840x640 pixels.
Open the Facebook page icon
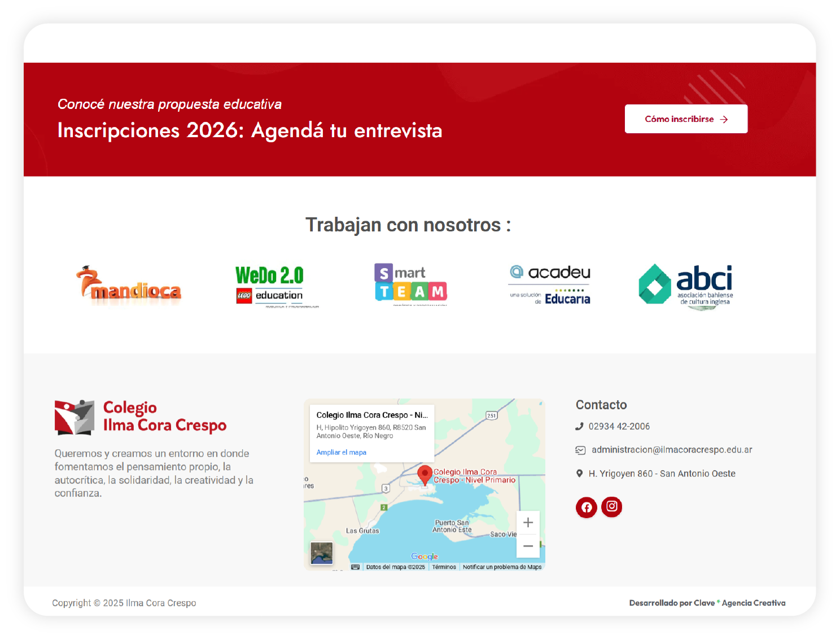click(587, 507)
